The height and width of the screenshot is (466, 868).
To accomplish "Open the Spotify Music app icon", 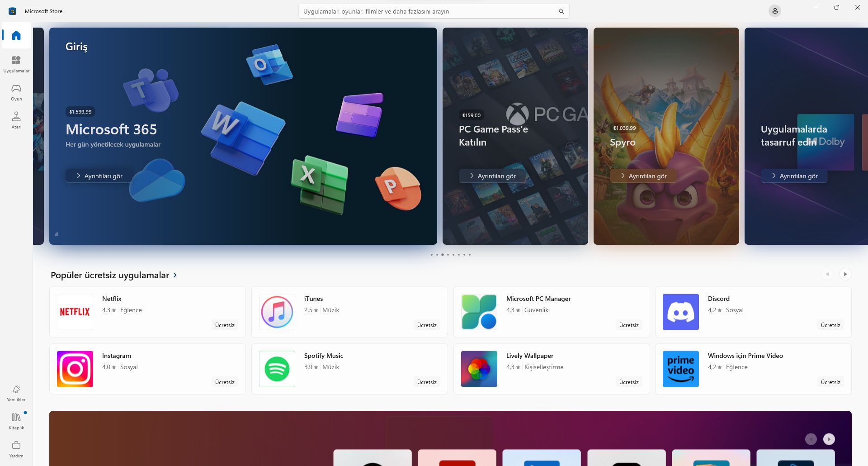I will coord(277,369).
